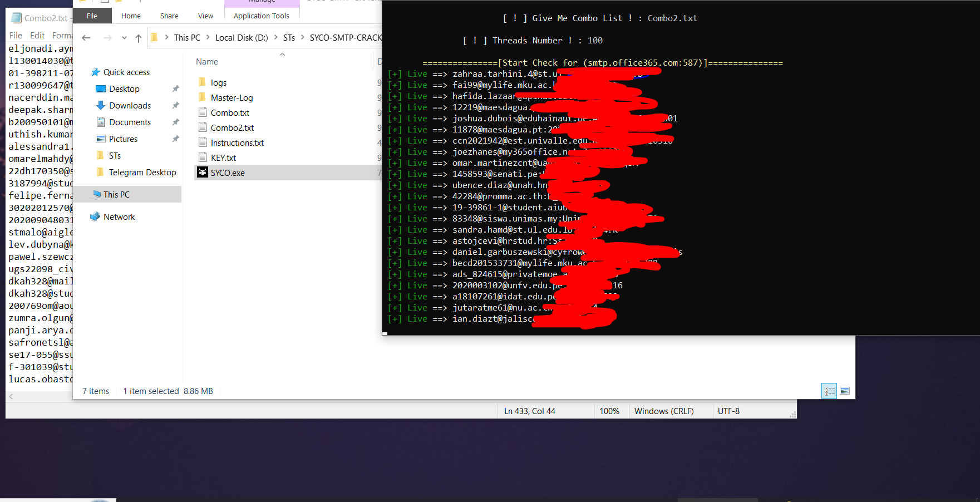The image size is (980, 502).
Task: Click the pin icon beside Downloads
Action: pos(176,106)
